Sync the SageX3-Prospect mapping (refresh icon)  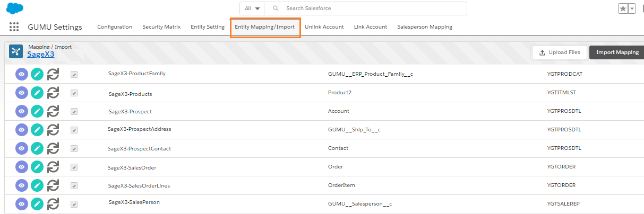coord(53,111)
